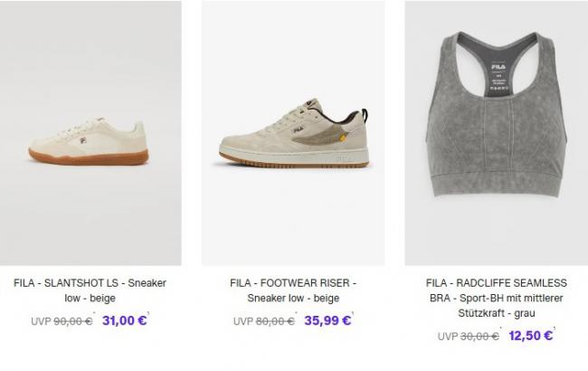The height and width of the screenshot is (371, 588).
Task: Click the FILA logo on the Slantshot sneaker
Action: tap(83, 140)
